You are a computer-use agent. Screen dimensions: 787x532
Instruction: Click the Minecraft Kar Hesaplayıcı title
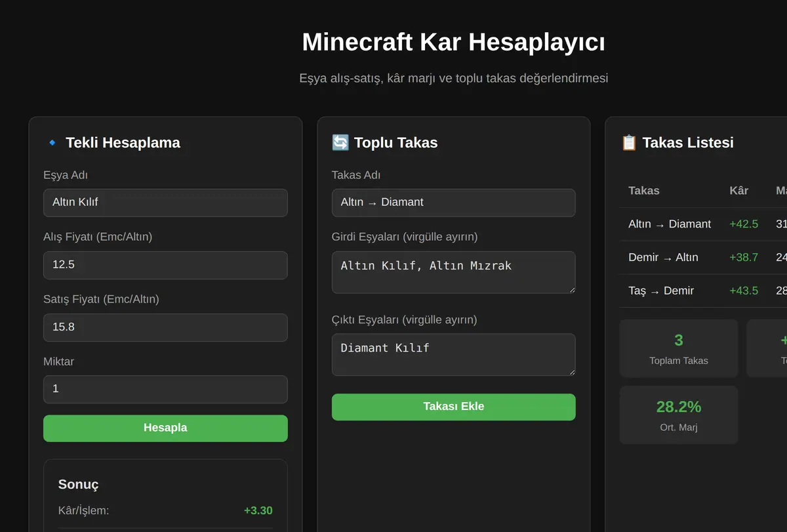[454, 43]
